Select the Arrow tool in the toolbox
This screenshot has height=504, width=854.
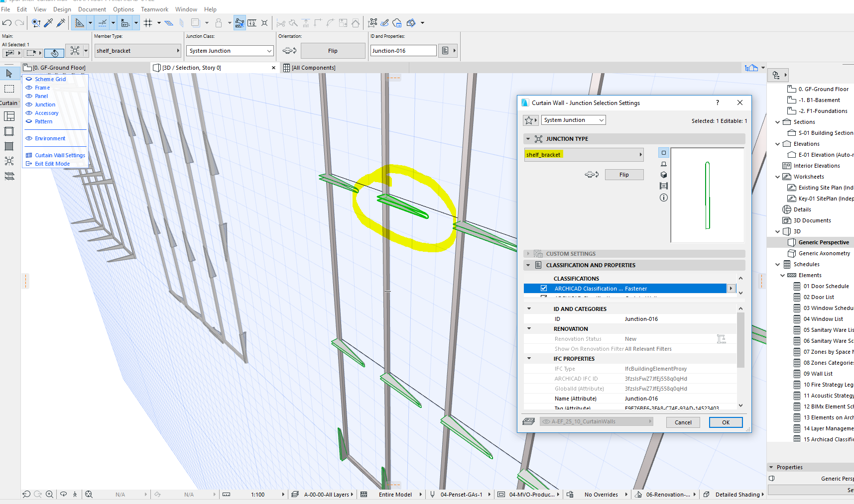[x=9, y=74]
